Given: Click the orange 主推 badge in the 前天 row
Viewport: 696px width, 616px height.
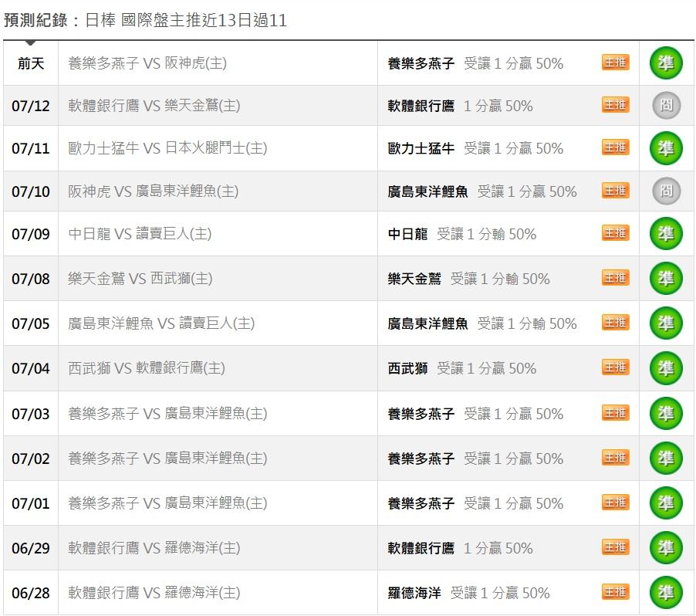Looking at the screenshot, I should [x=616, y=63].
